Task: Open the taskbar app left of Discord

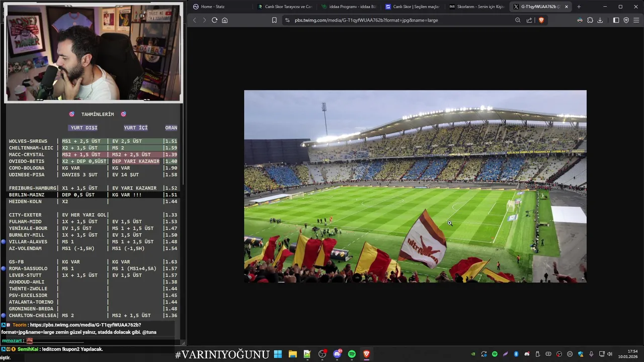Action: (322, 354)
